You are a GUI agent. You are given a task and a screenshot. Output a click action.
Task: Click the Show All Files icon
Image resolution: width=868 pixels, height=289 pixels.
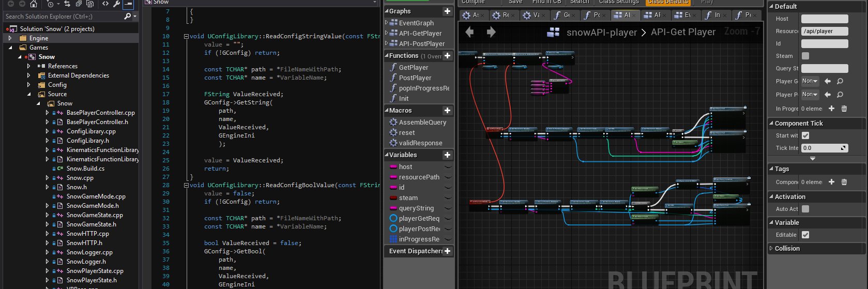coord(90,4)
